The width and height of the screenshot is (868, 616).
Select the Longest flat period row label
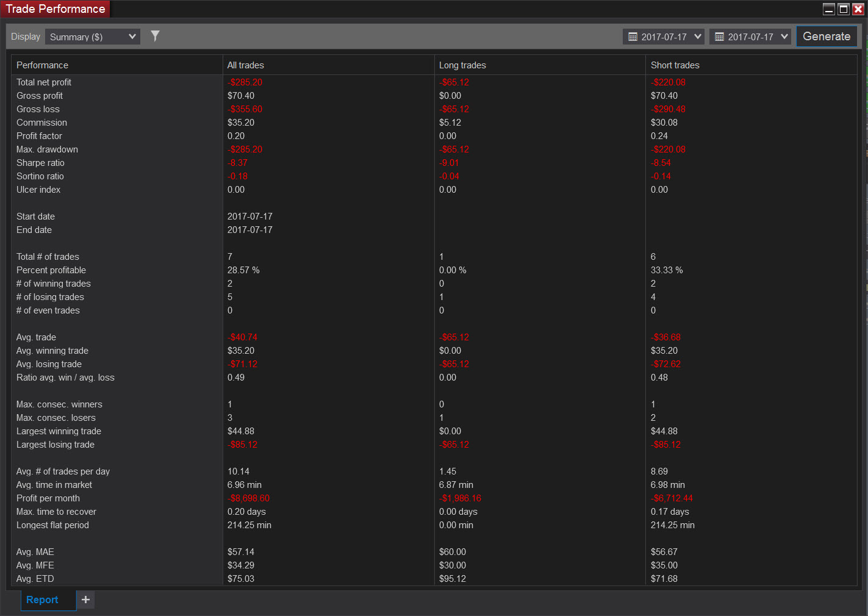point(52,525)
